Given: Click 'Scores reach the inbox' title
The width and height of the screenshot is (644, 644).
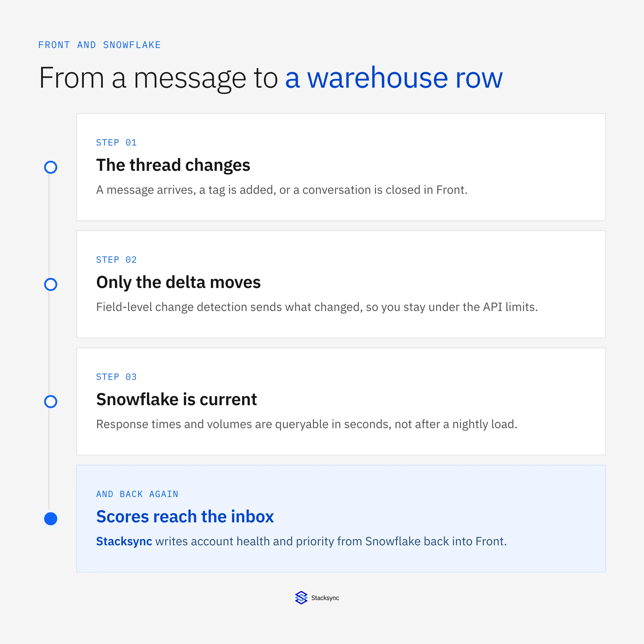Looking at the screenshot, I should [x=185, y=517].
